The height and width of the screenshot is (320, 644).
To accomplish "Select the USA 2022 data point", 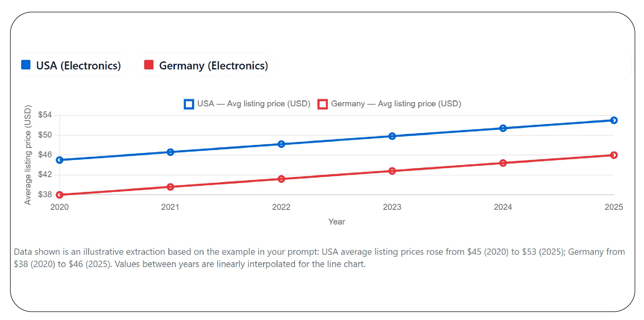I will point(281,144).
